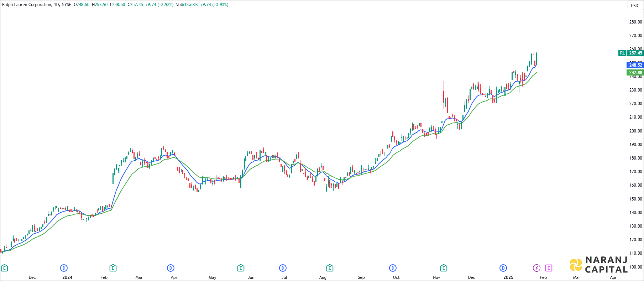Open the dividend marker just before 2024
Screen dimensions: 644x281
[64, 268]
